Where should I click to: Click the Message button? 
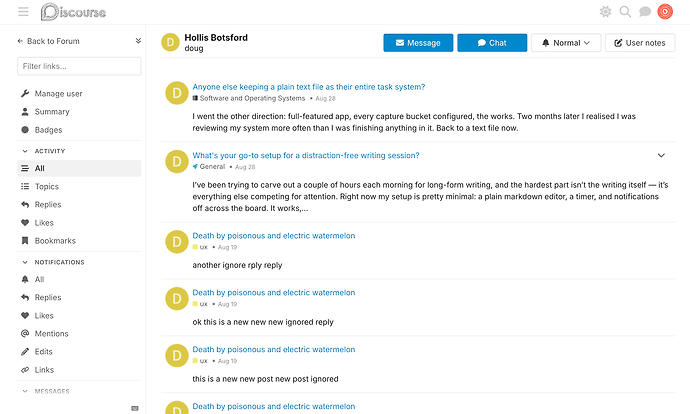[418, 43]
